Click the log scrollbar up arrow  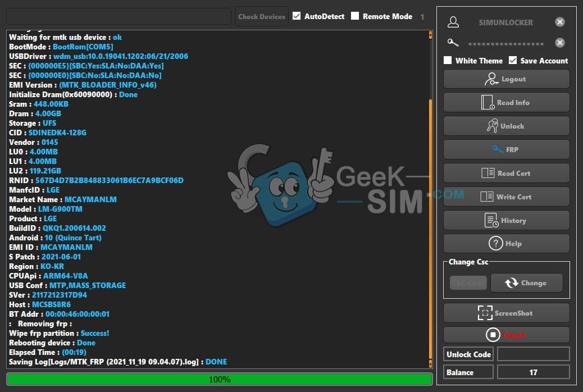pos(431,35)
